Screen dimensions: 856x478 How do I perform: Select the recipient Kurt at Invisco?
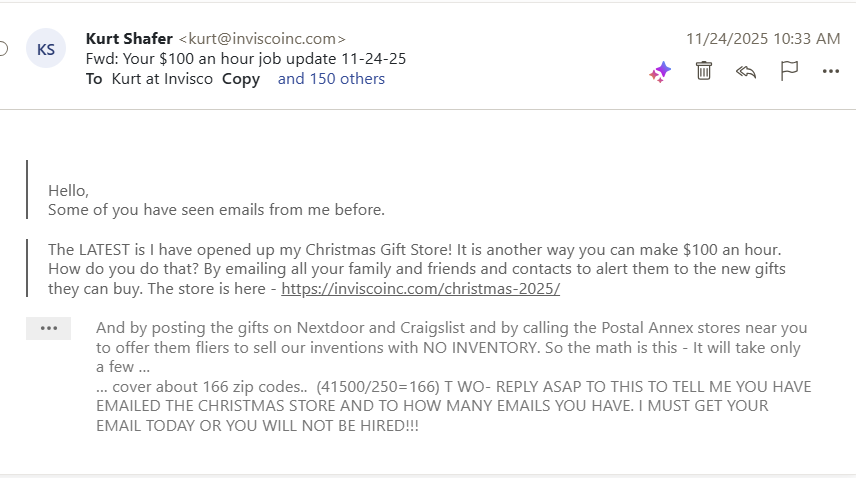162,79
